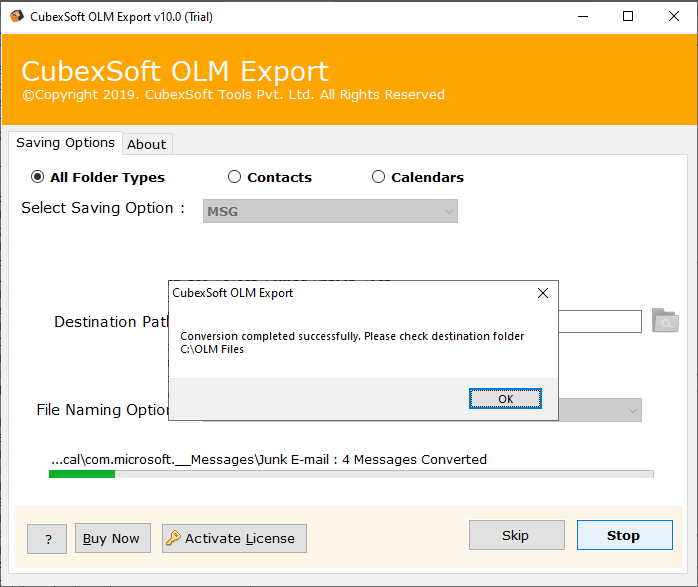Click the 'Select Saving Option :' label
698x587 pixels.
(103, 208)
